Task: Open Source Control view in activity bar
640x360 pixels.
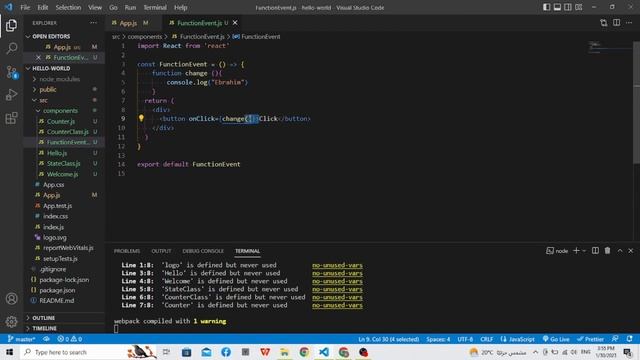Action: click(11, 72)
